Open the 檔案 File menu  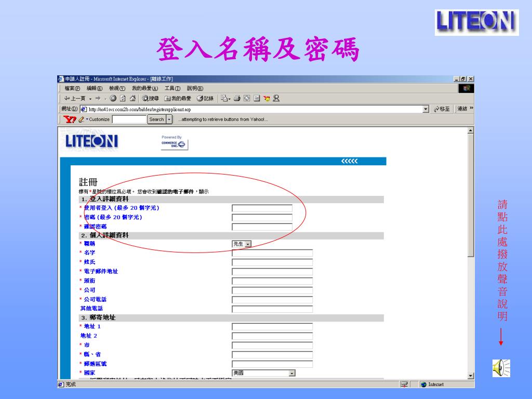[x=72, y=88]
